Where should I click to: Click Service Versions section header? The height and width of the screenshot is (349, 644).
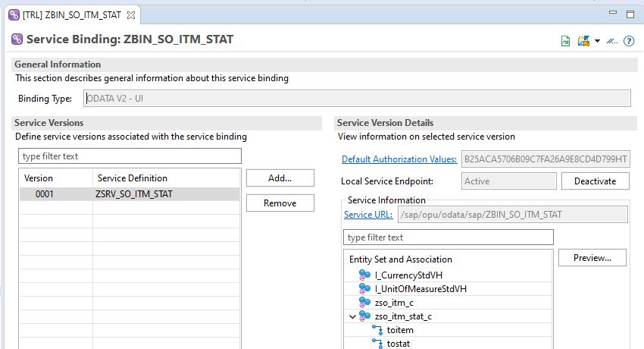[x=49, y=123]
